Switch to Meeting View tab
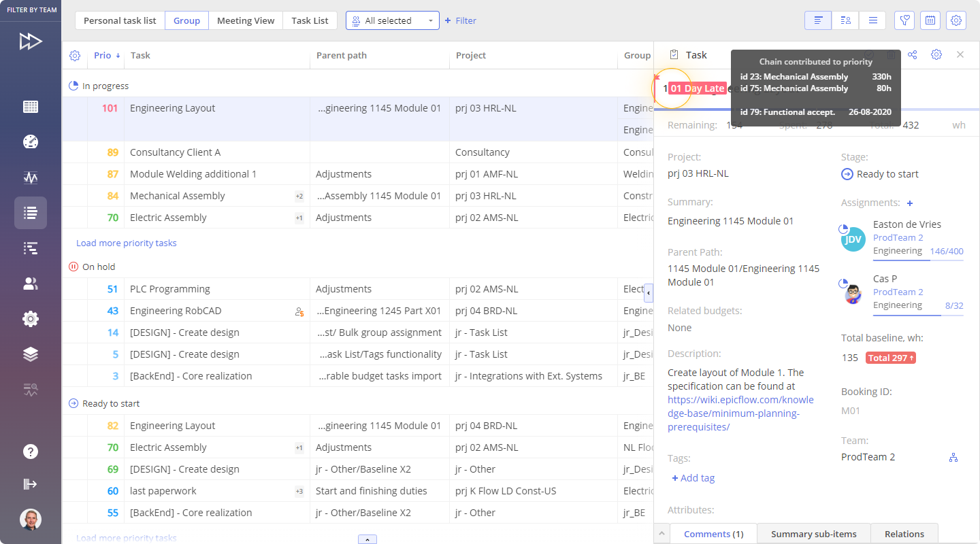The width and height of the screenshot is (980, 544). tap(246, 20)
